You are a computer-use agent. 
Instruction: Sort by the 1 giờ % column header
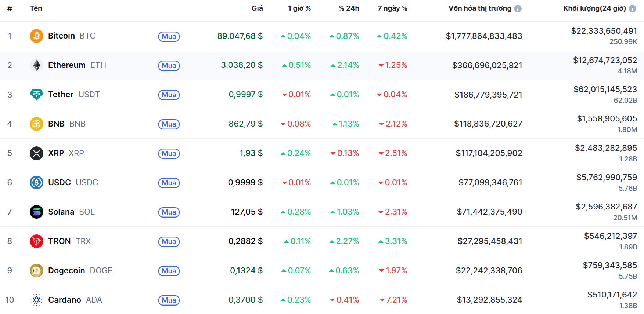pyautogui.click(x=299, y=8)
